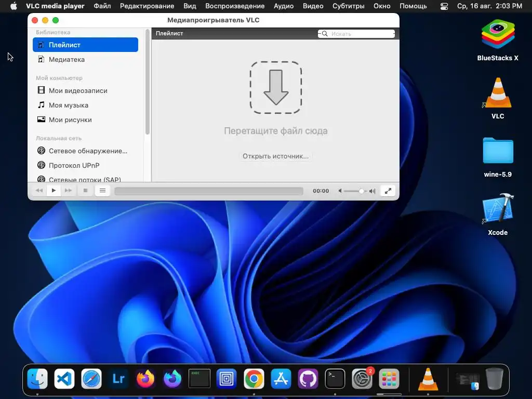Open the Воспроизведение menu

point(235,6)
